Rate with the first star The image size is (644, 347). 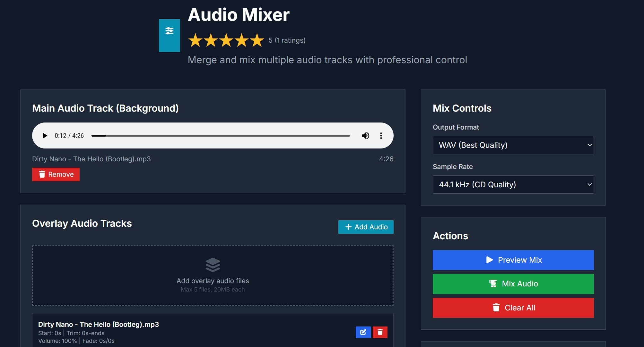point(195,40)
